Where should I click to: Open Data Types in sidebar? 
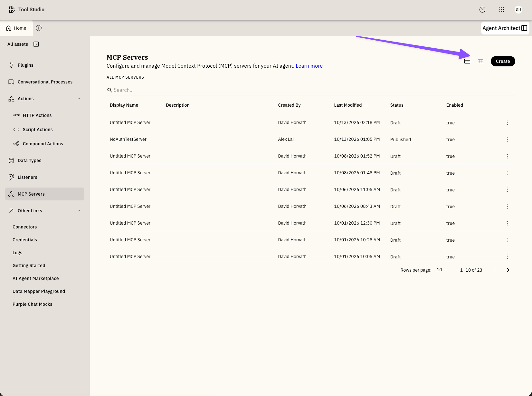tap(44, 160)
